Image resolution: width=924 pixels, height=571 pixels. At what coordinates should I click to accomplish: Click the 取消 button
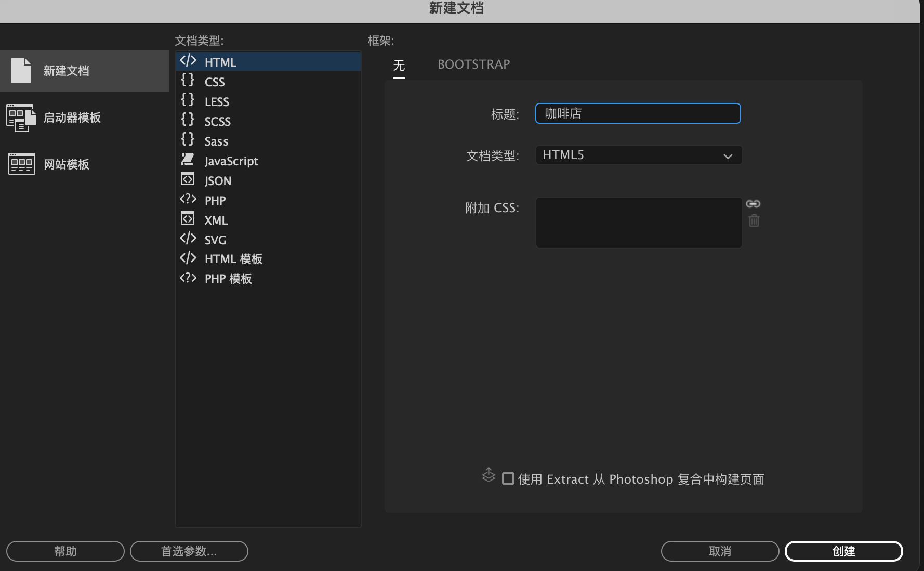coord(720,551)
